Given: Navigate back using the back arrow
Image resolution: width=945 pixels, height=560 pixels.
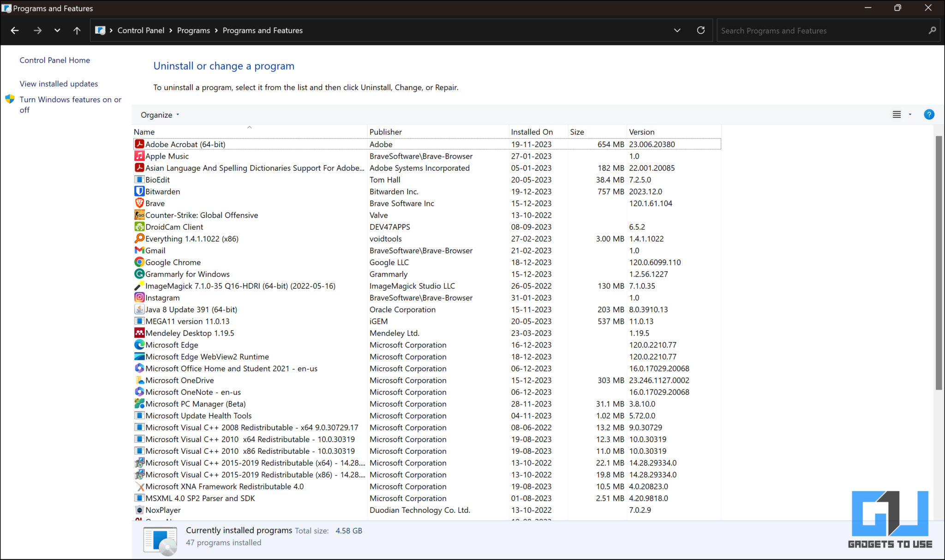Looking at the screenshot, I should (14, 30).
